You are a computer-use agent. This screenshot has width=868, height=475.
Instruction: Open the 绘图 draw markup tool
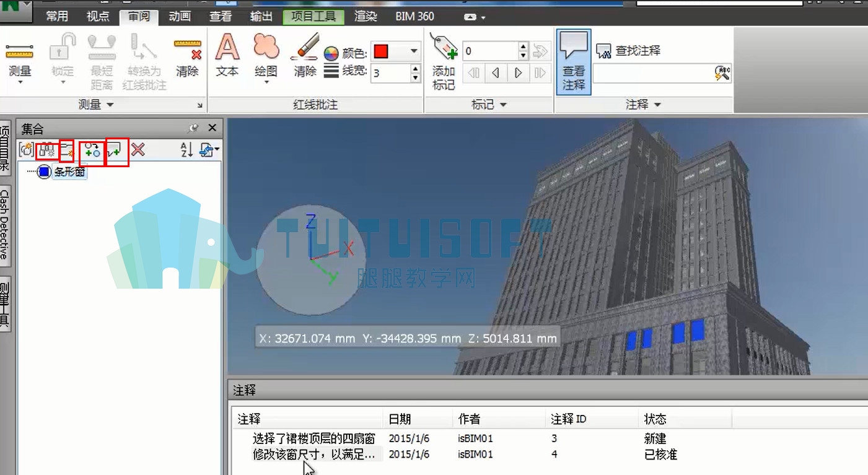pyautogui.click(x=266, y=59)
